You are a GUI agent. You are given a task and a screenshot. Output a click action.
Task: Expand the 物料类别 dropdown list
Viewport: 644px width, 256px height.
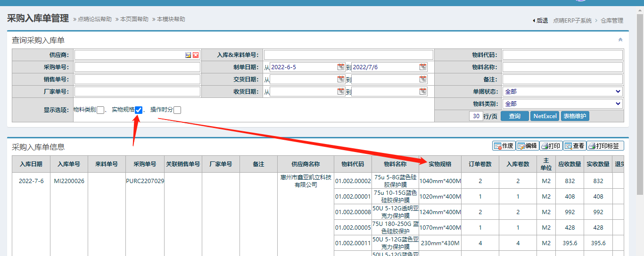pos(562,104)
